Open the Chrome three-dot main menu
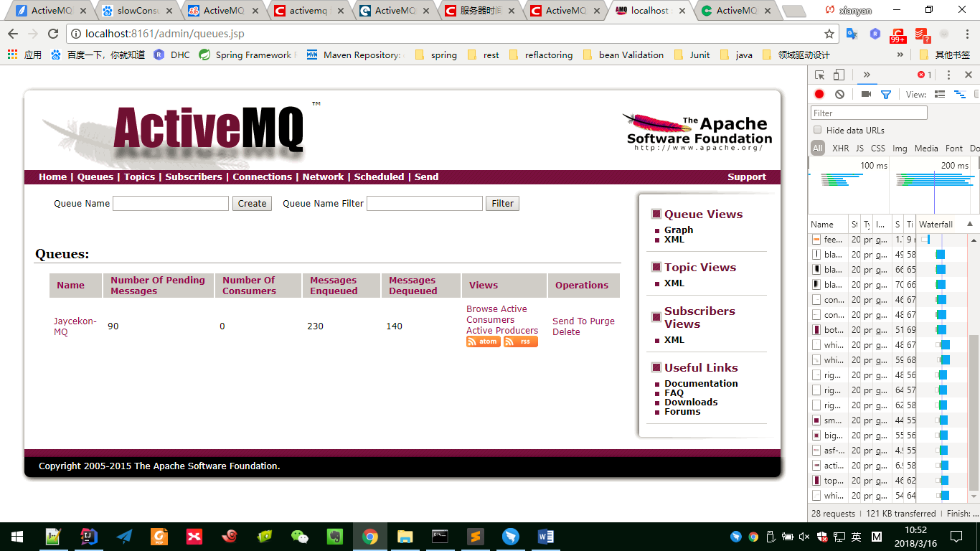This screenshot has height=551, width=980. tap(966, 34)
